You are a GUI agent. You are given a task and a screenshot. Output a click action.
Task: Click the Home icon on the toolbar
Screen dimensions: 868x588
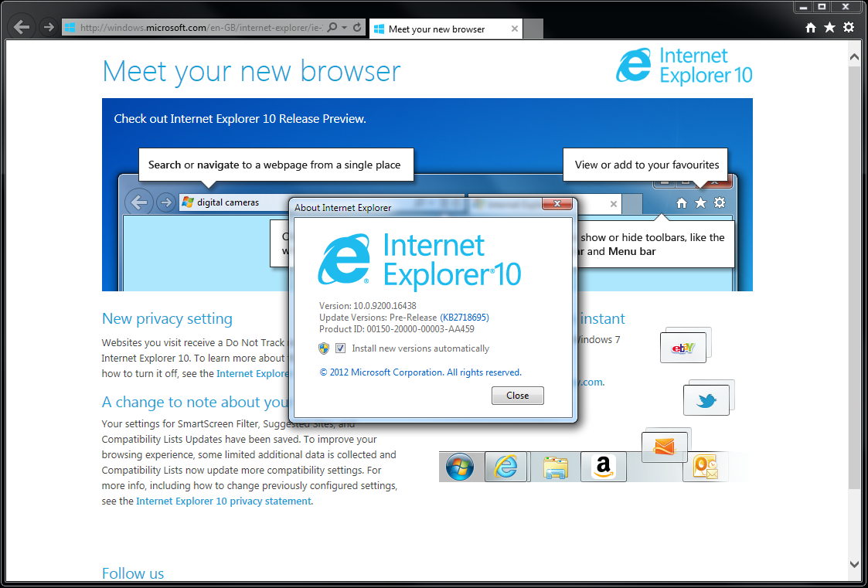809,26
